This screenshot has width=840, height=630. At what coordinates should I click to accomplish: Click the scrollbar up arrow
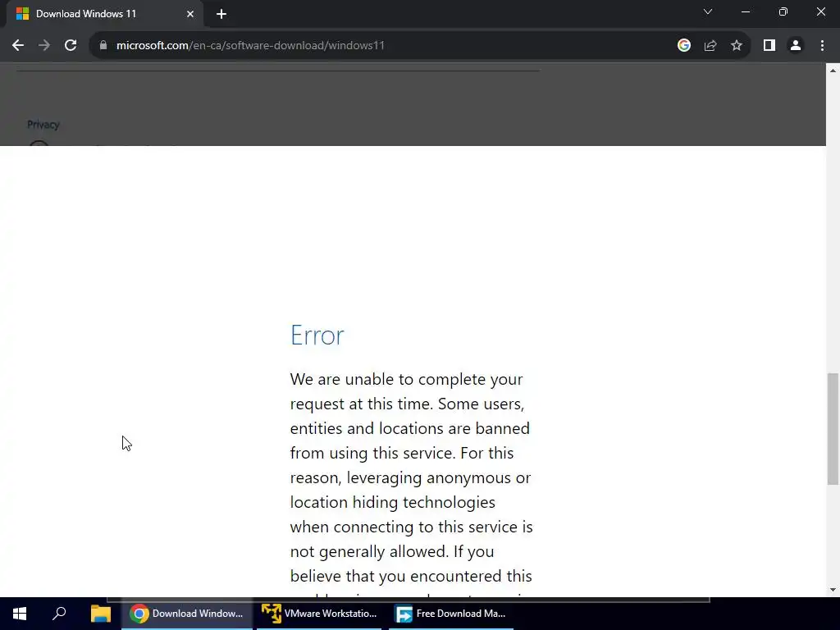coord(833,71)
